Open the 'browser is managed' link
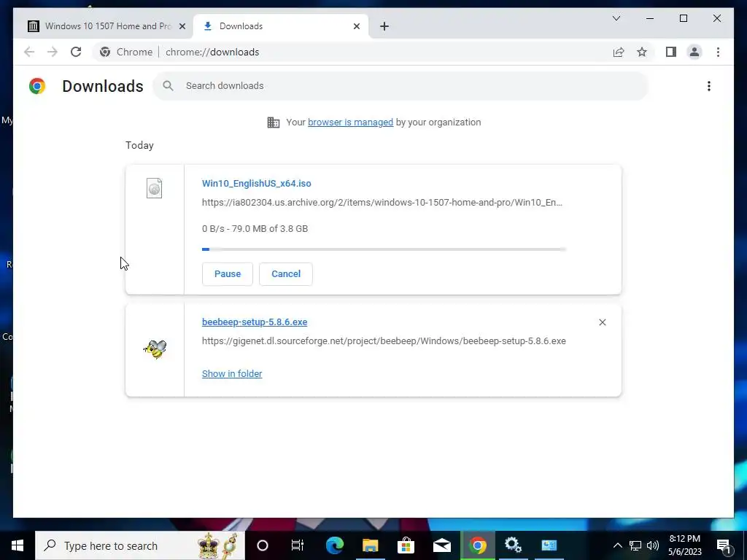747x560 pixels. (351, 122)
